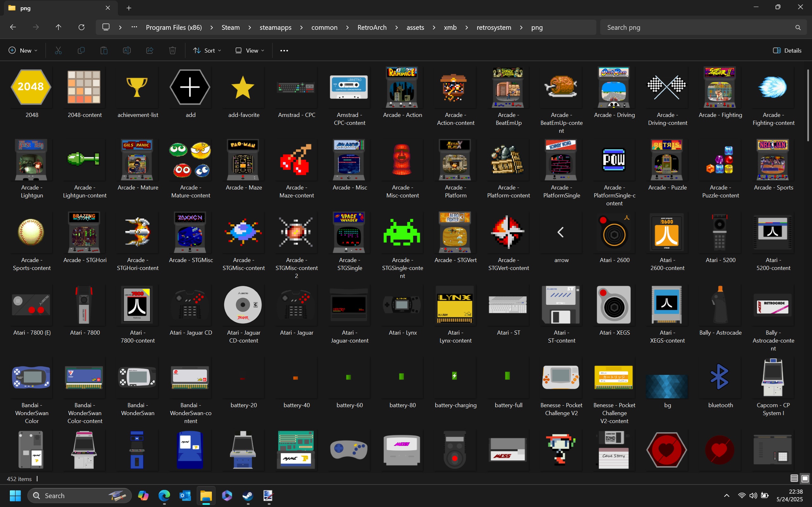This screenshot has width=812, height=507.
Task: Click the Search png input field
Action: 698,28
